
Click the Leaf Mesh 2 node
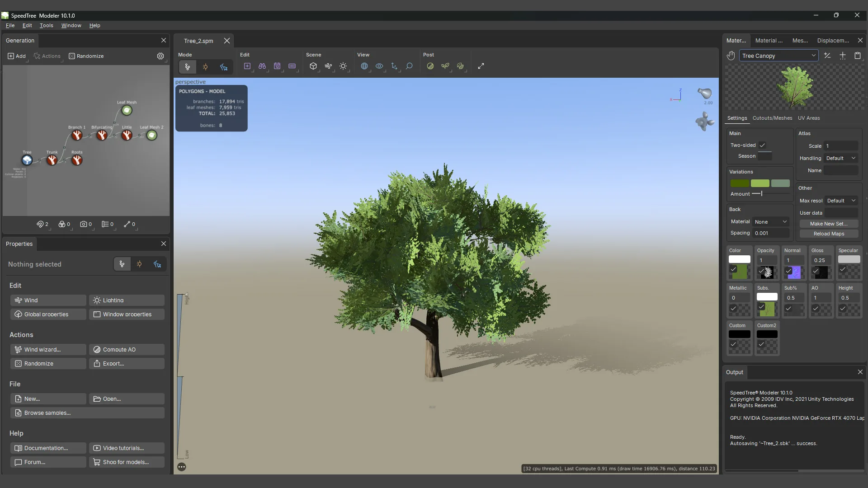pyautogui.click(x=152, y=136)
